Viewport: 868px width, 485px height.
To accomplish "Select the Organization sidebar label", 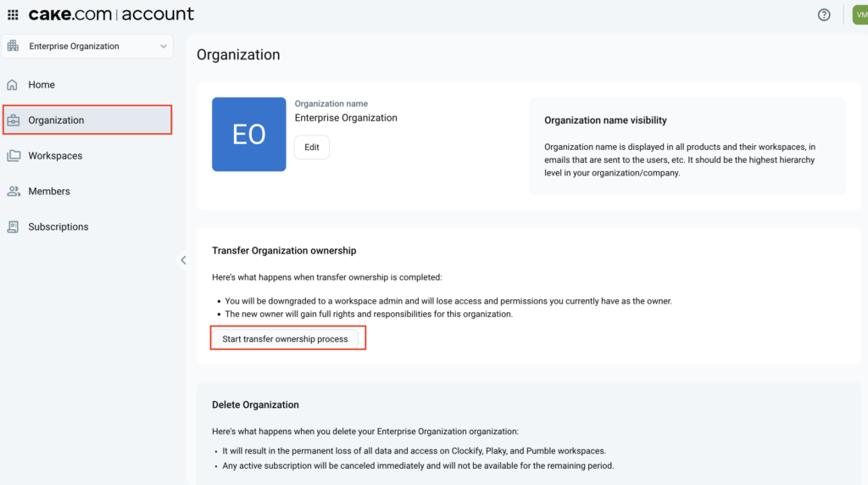I will pyautogui.click(x=56, y=120).
